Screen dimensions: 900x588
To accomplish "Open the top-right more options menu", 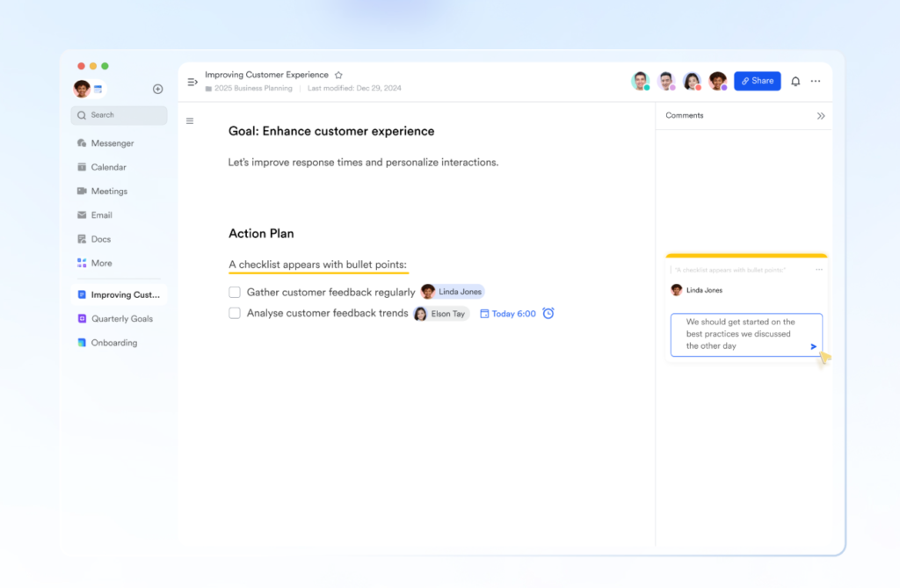I will coord(816,81).
